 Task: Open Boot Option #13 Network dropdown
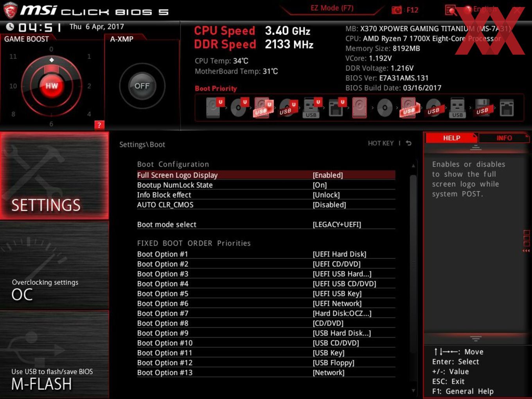click(329, 372)
